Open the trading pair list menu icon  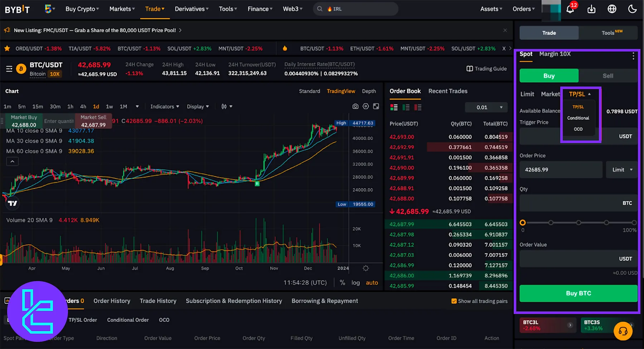(9, 69)
